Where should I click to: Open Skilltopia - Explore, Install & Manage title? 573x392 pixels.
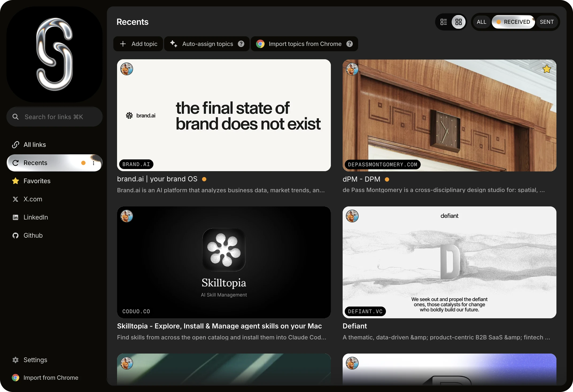[219, 326]
